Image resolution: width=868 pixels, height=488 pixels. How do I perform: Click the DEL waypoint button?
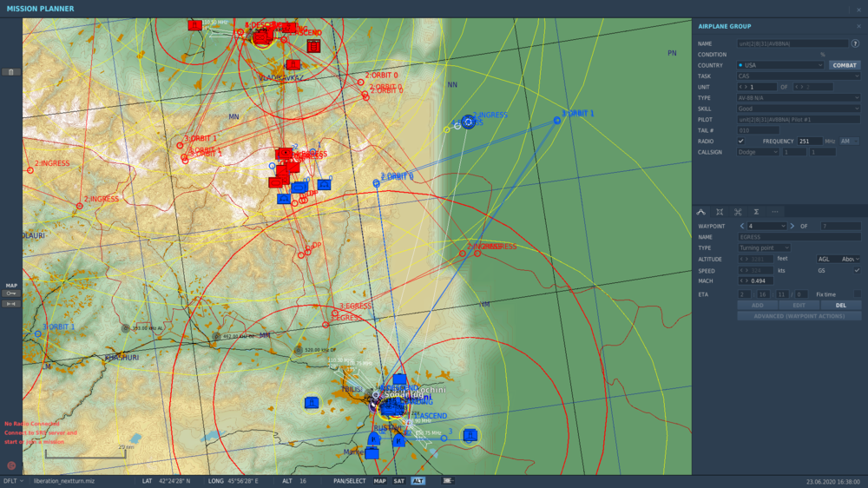841,305
